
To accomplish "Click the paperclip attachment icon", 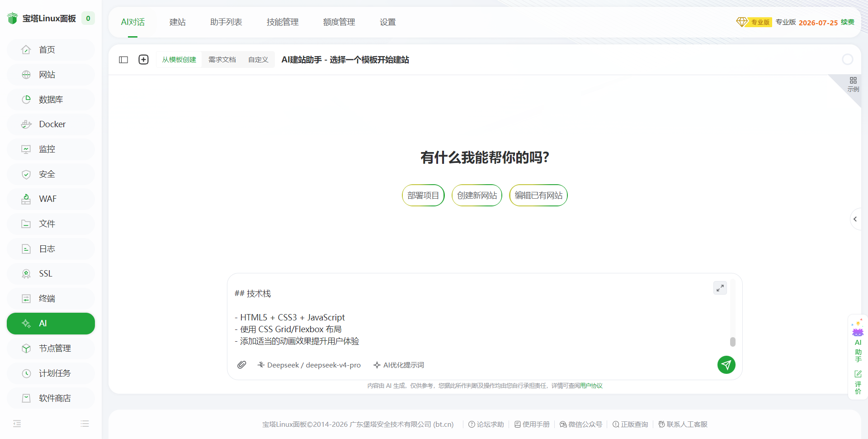I will click(x=242, y=365).
